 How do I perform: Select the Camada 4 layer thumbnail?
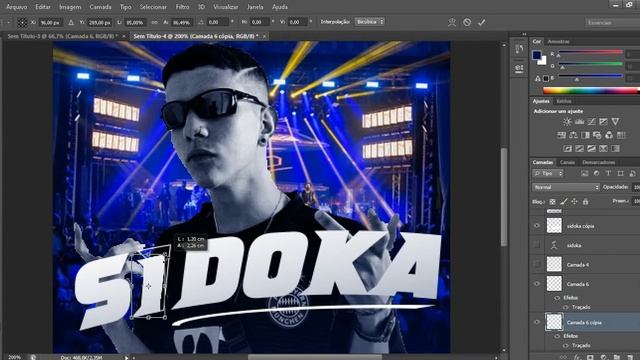[554, 264]
